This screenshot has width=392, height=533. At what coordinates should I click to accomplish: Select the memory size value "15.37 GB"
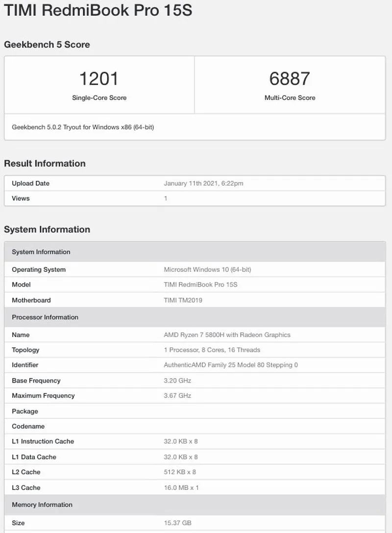point(177,523)
